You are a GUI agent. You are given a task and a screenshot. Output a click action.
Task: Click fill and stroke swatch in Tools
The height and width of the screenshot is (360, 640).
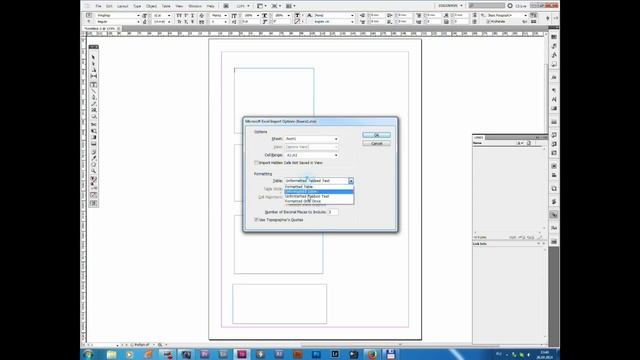tap(93, 180)
